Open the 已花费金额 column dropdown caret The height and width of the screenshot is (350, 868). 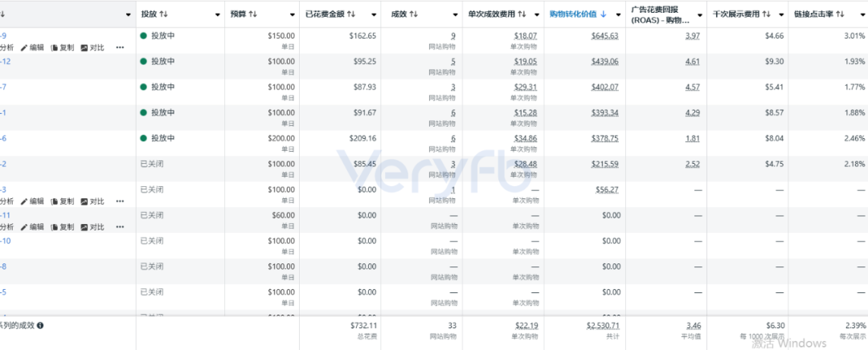374,14
